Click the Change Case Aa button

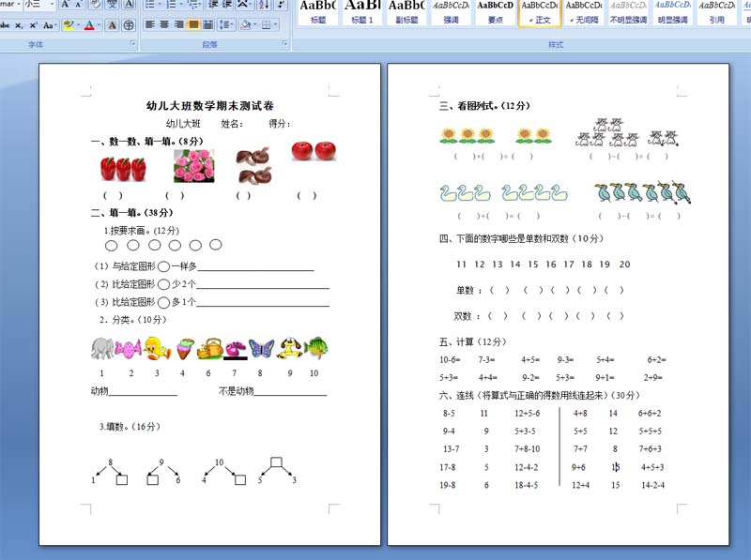[47, 25]
